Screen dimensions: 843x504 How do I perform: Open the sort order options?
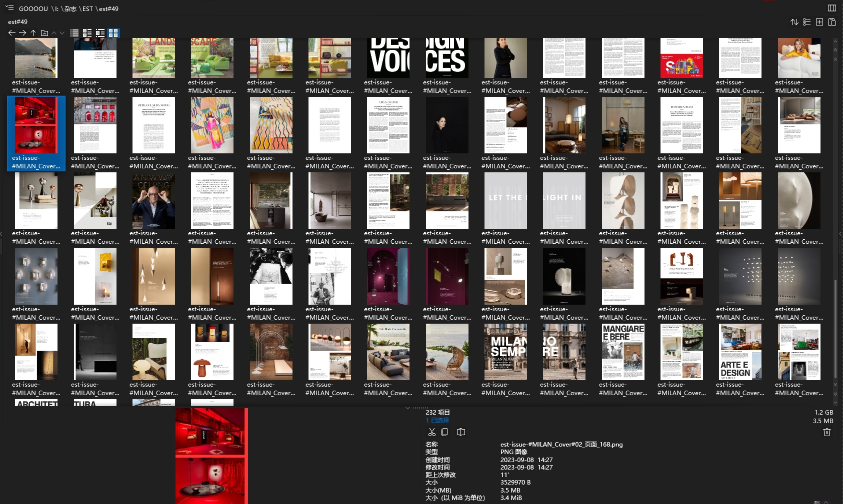[x=794, y=22]
